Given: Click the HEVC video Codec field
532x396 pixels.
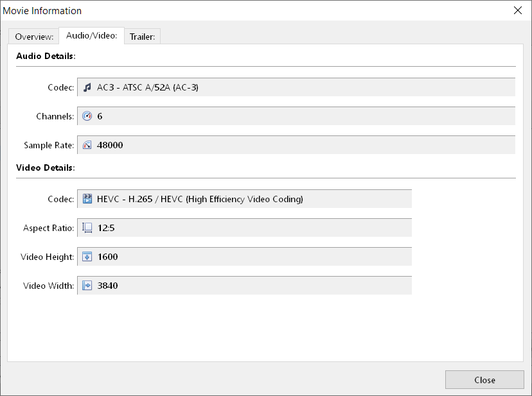Looking at the screenshot, I should pyautogui.click(x=257, y=198).
